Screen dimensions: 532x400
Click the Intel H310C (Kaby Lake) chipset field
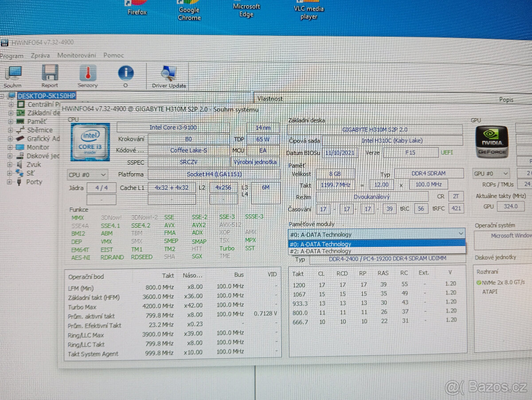tap(392, 140)
